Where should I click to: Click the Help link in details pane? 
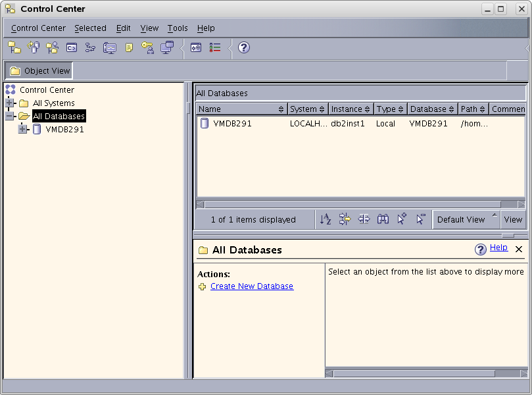point(498,248)
